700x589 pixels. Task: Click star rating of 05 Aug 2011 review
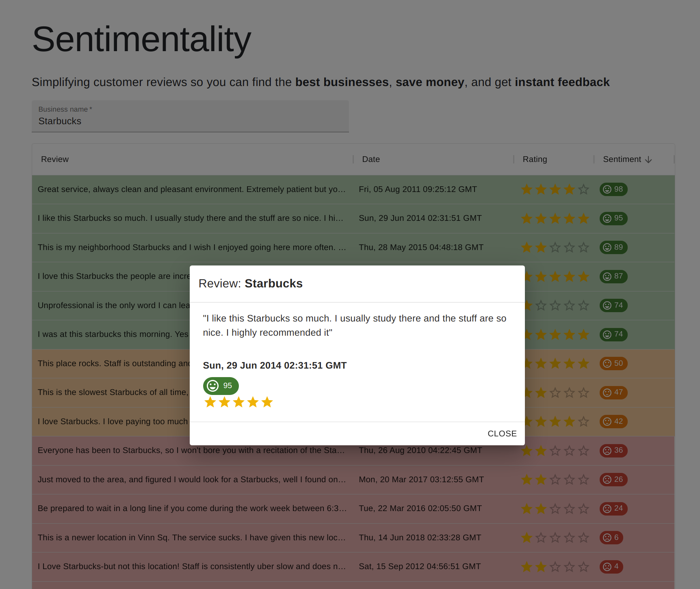tap(555, 189)
